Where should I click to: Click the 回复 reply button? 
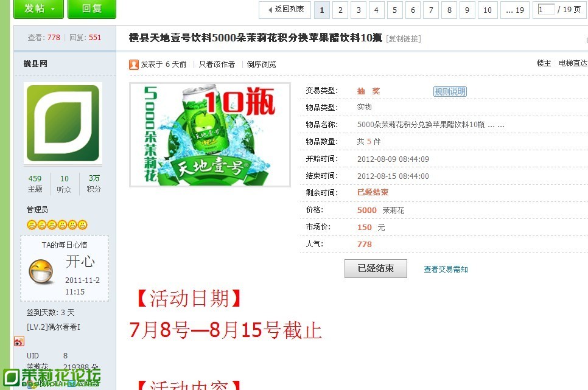tap(92, 9)
